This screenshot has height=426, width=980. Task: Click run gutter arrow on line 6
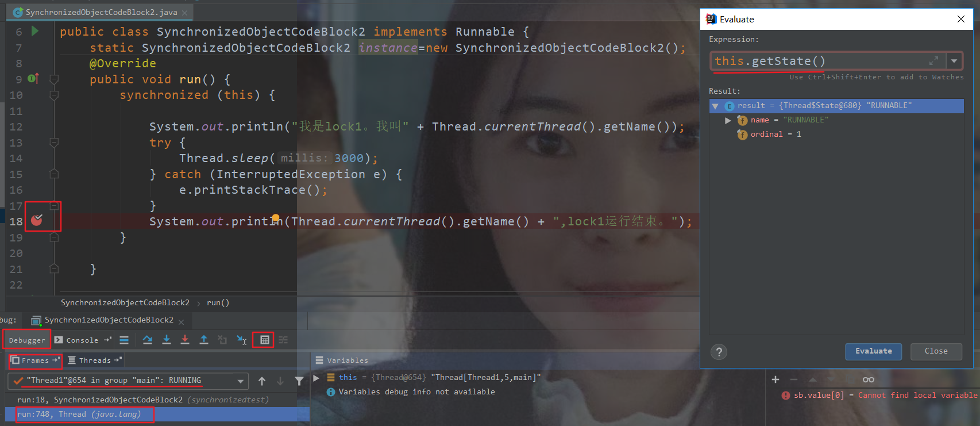coord(35,31)
